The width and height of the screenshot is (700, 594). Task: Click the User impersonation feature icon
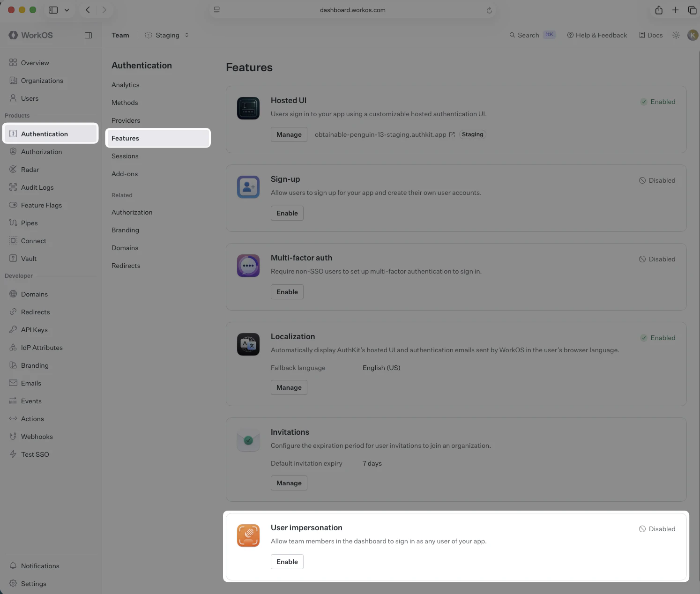(x=248, y=535)
